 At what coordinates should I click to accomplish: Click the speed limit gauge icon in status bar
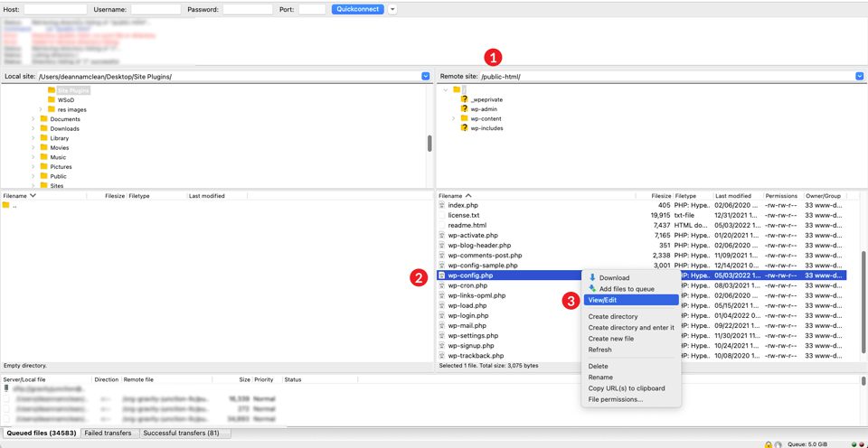click(x=778, y=443)
